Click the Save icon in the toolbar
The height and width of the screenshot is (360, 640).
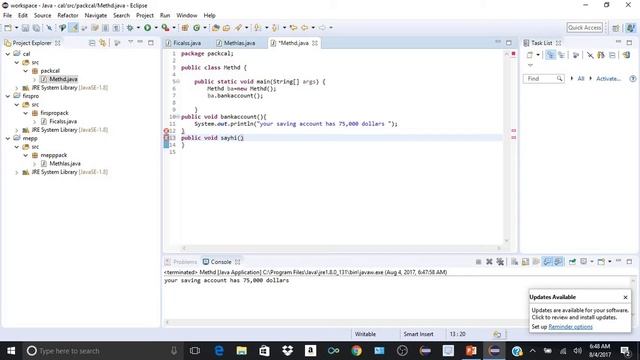(x=25, y=28)
